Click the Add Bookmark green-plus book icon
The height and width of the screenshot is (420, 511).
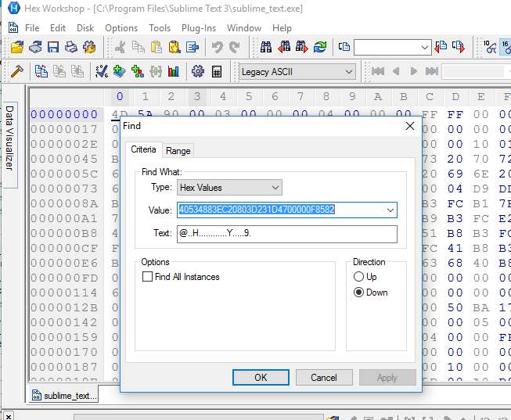coord(119,71)
